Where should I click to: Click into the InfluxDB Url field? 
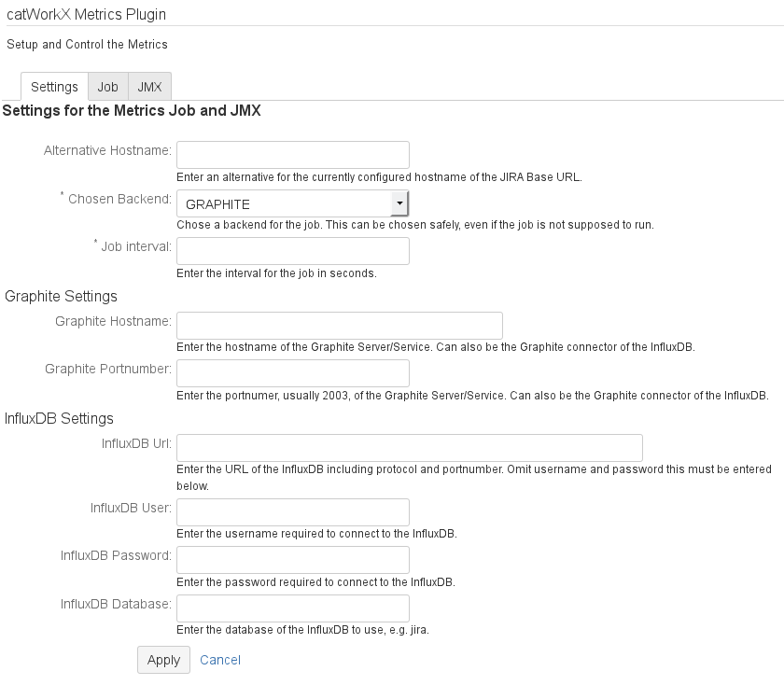(409, 448)
